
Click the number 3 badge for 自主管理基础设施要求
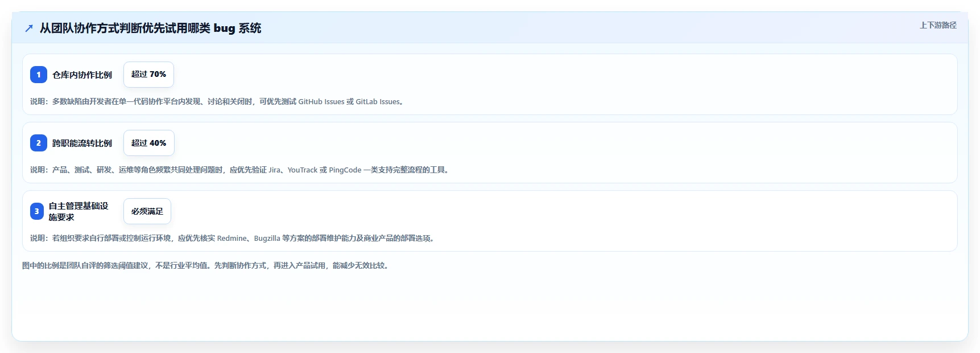pyautogui.click(x=37, y=211)
